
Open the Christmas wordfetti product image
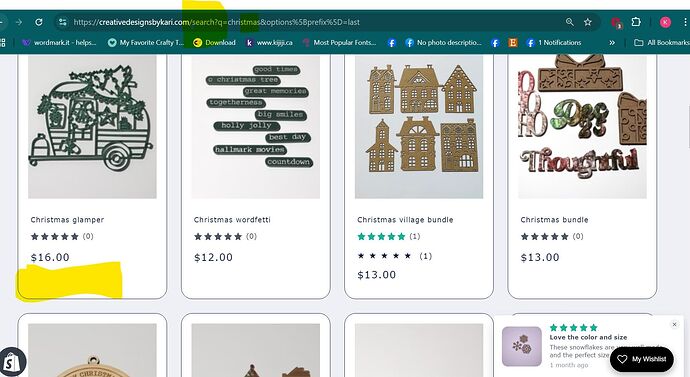pyautogui.click(x=256, y=127)
